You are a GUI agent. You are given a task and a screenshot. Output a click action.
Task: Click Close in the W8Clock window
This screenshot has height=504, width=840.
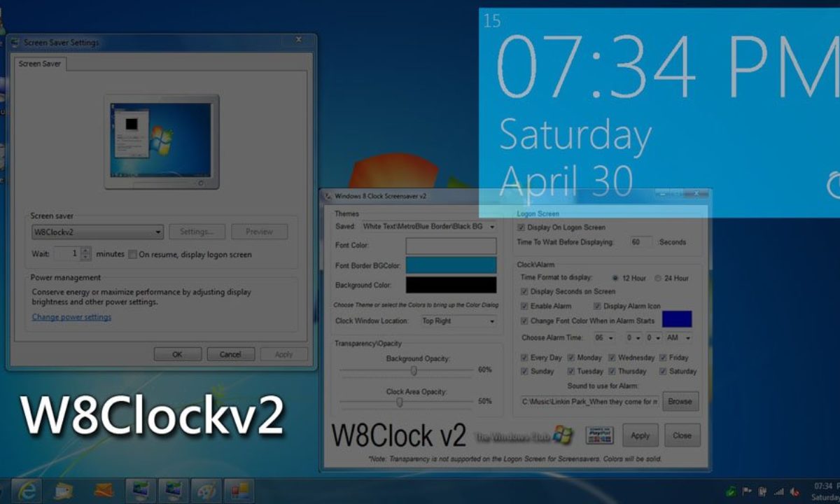[x=682, y=435]
